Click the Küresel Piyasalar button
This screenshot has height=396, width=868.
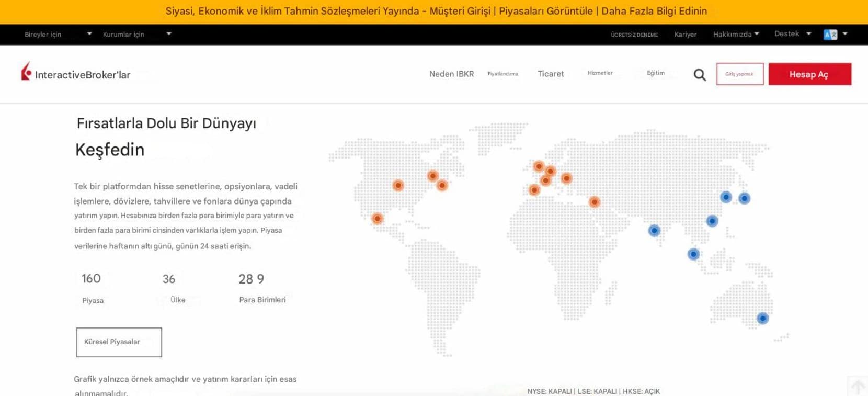(x=119, y=342)
